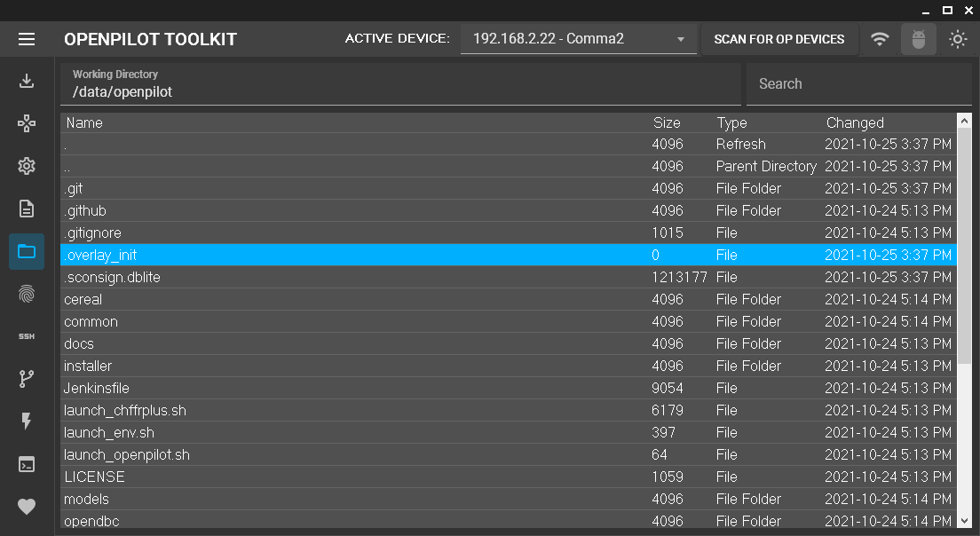Open the lightning bolt flash page

pyautogui.click(x=27, y=421)
